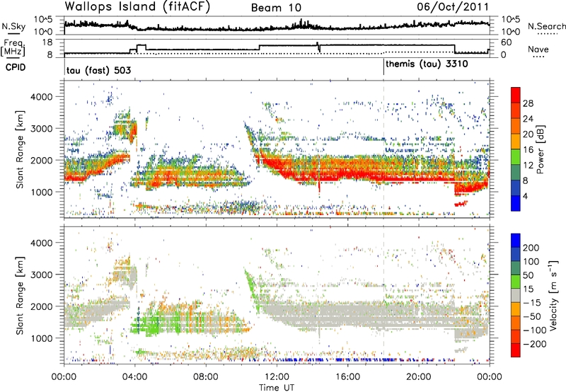Viewport: 566px width, 392px height.
Task: Click the "N.Sky" legend label
Action: [x=13, y=26]
